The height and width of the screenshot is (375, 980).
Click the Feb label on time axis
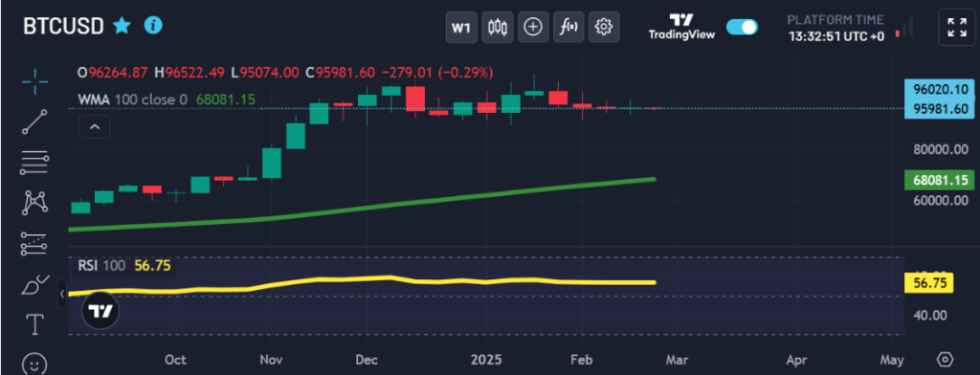coord(582,360)
